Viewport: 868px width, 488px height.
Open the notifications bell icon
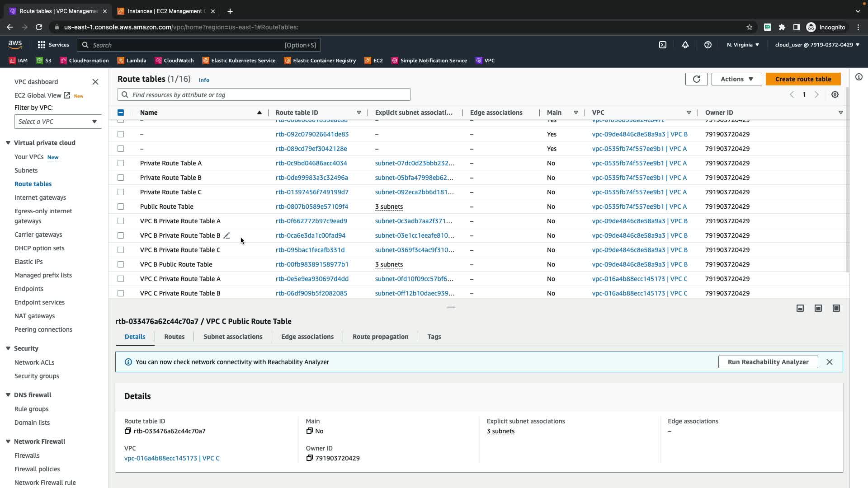click(x=685, y=45)
